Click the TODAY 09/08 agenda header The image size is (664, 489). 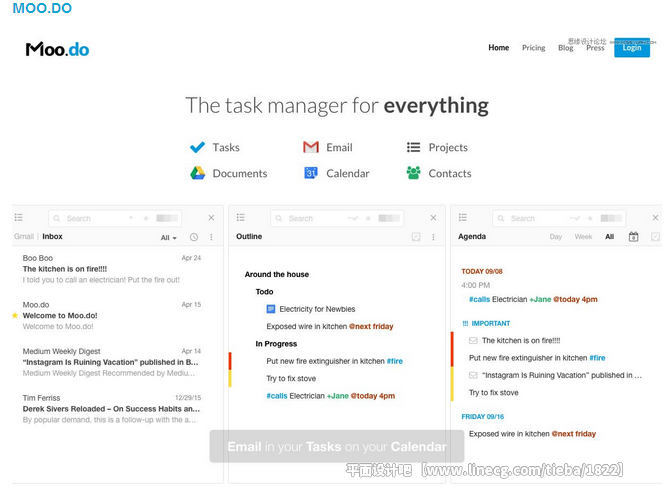(481, 271)
